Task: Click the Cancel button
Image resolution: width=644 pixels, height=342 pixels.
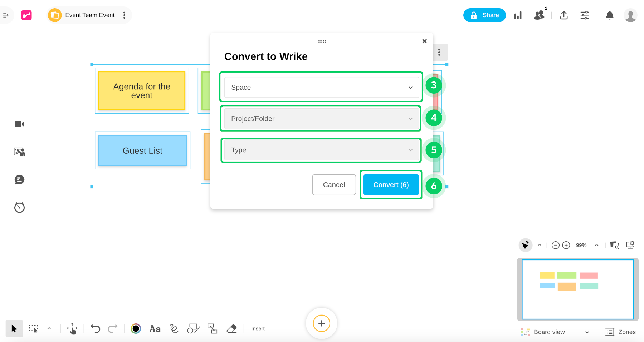Action: (334, 185)
